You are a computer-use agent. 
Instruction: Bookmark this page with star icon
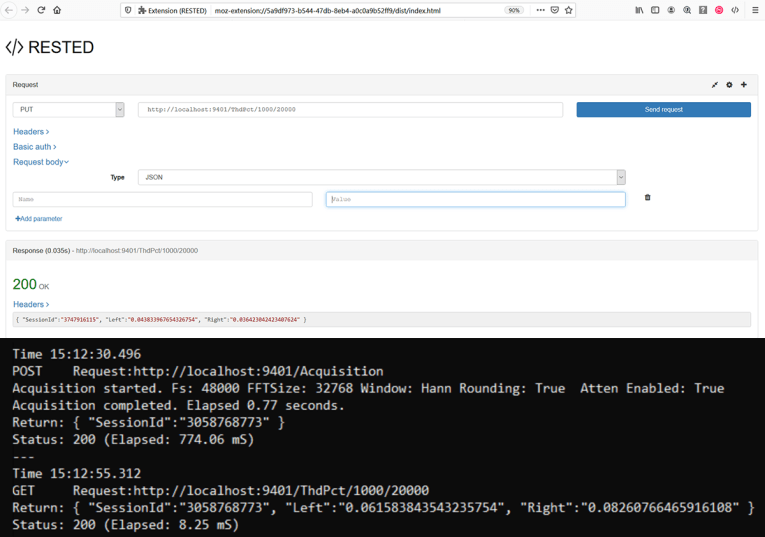(x=569, y=10)
